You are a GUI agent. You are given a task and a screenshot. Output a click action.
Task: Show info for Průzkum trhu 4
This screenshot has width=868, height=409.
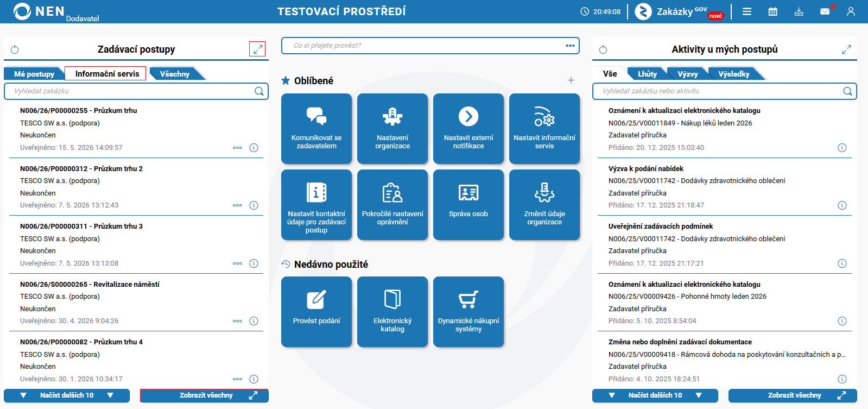[x=254, y=379]
